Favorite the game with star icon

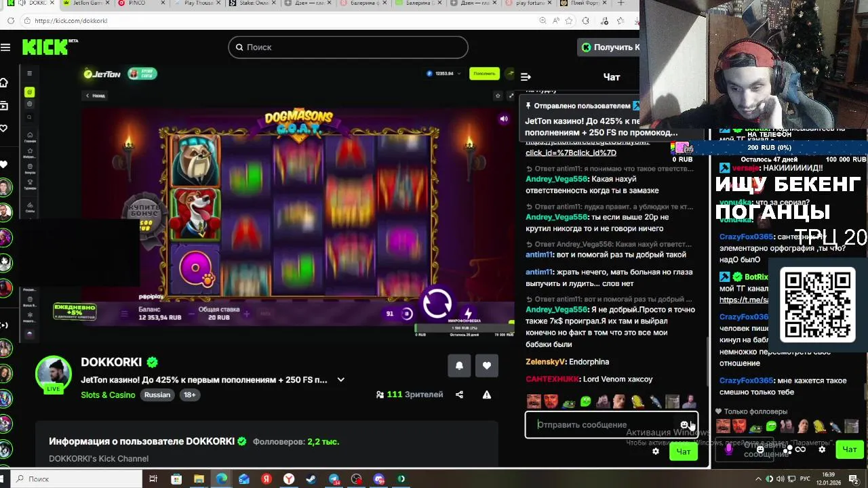498,96
